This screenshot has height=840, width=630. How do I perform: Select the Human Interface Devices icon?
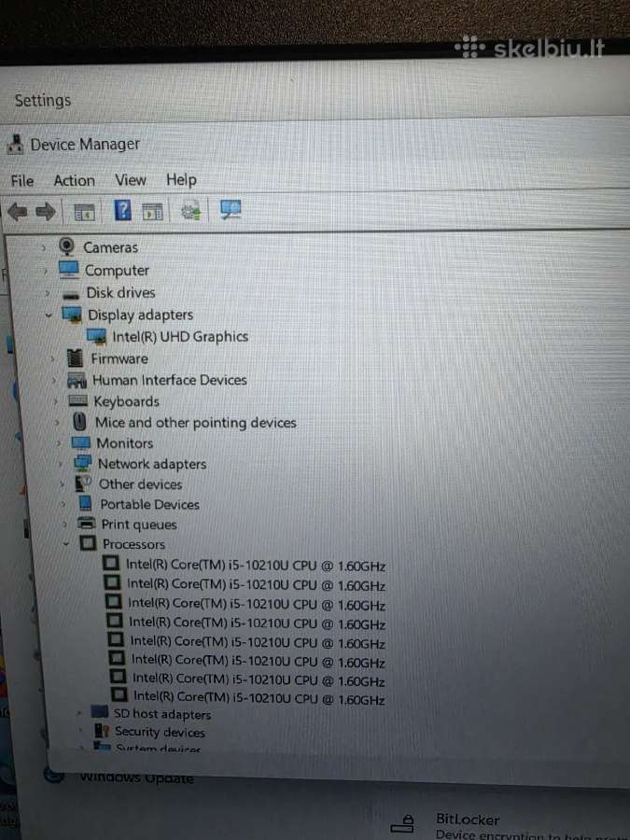(77, 380)
